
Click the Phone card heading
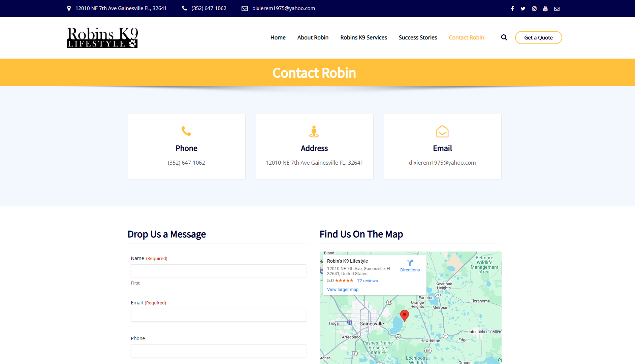(186, 148)
